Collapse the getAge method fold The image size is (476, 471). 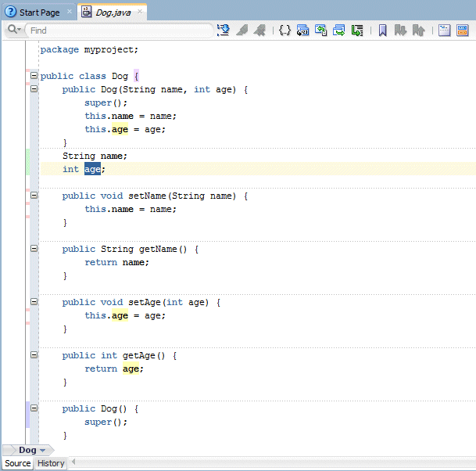pyautogui.click(x=34, y=354)
